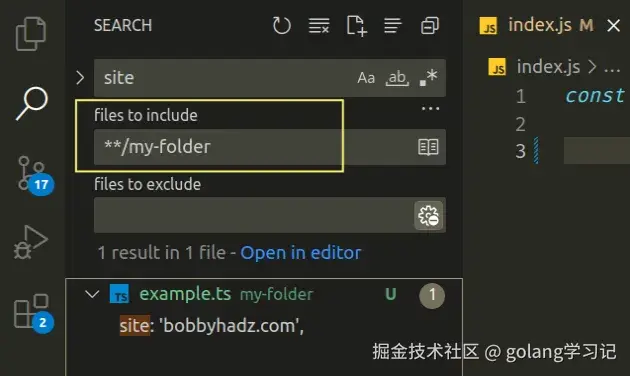630x376 pixels.
Task: Select the example.ts search result file
Action: (185, 294)
